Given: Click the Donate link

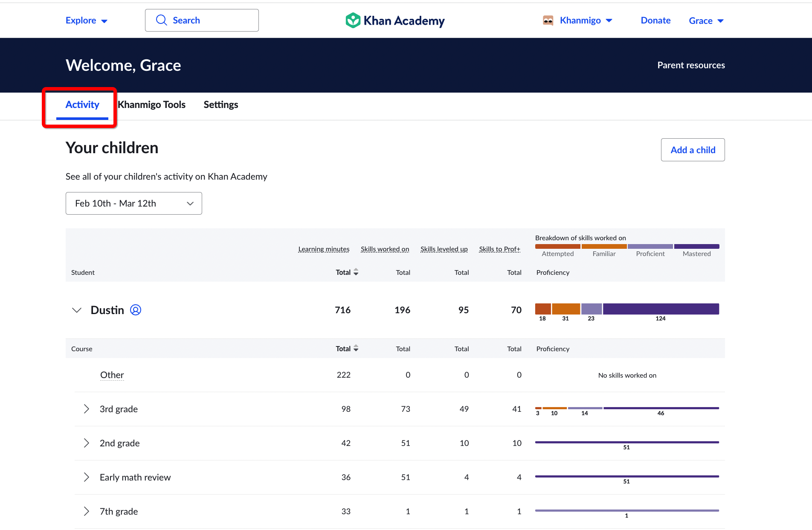Looking at the screenshot, I should coord(655,20).
